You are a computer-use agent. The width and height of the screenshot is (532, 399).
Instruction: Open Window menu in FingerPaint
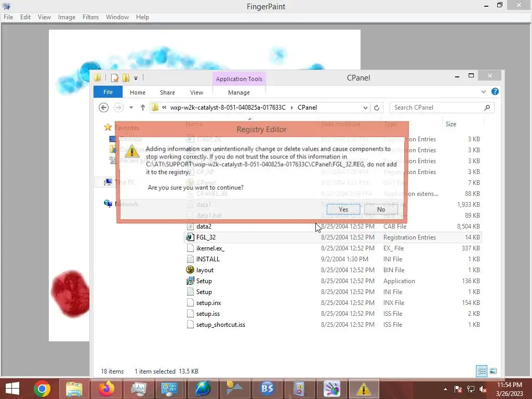coord(117,17)
